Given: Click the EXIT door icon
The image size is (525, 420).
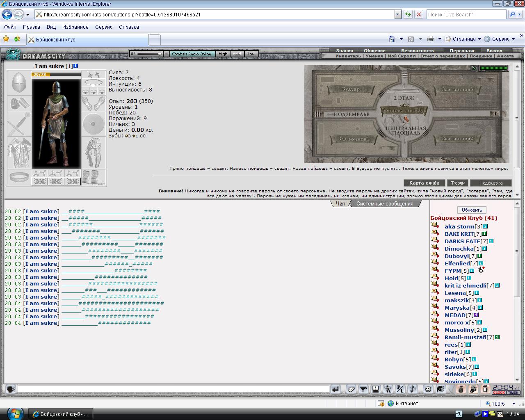Looking at the screenshot, I should click(x=485, y=389).
